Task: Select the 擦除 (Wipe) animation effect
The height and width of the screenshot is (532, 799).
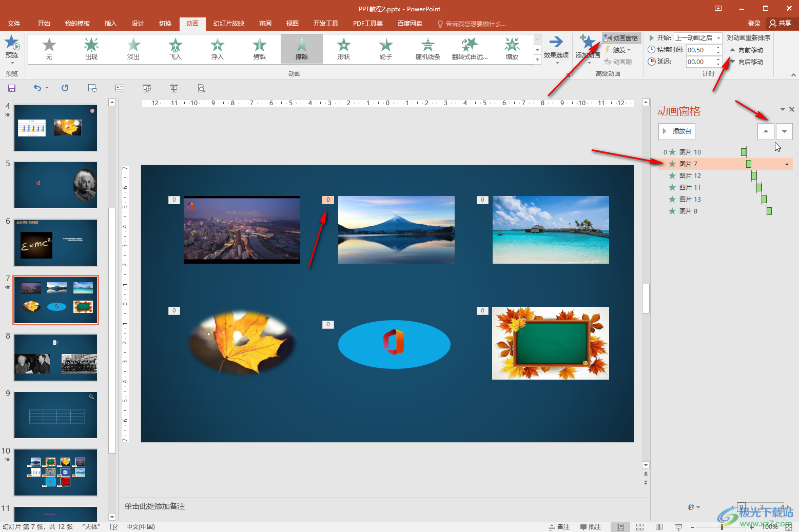Action: (x=302, y=49)
